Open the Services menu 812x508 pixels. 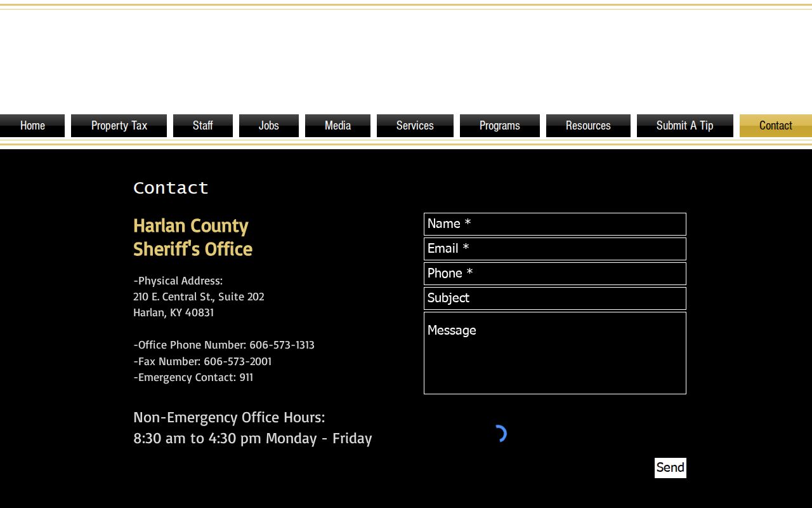(415, 126)
